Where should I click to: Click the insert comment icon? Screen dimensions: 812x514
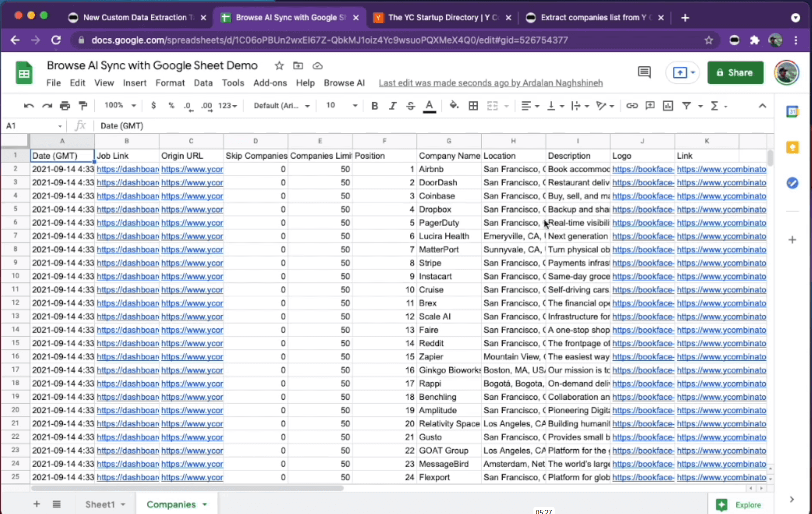[650, 106]
